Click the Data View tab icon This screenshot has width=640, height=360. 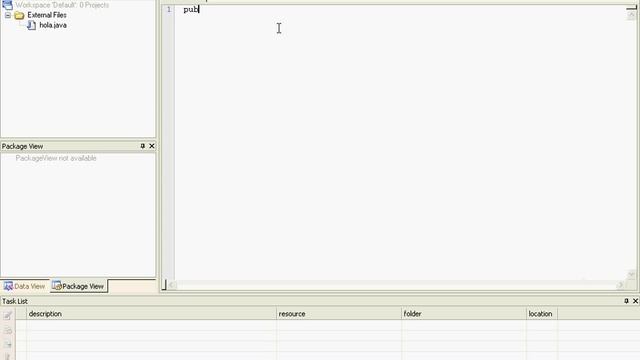[x=8, y=286]
